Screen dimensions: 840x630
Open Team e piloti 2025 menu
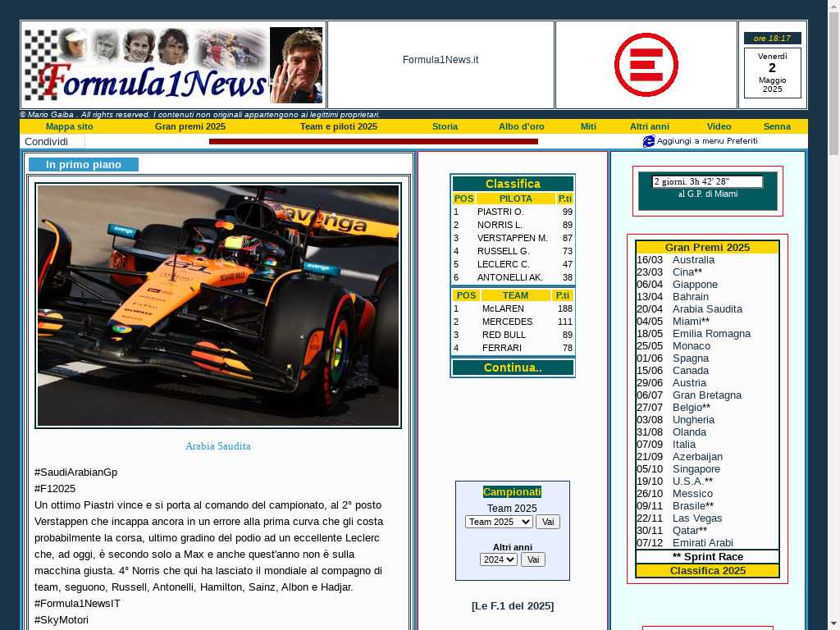pyautogui.click(x=339, y=126)
